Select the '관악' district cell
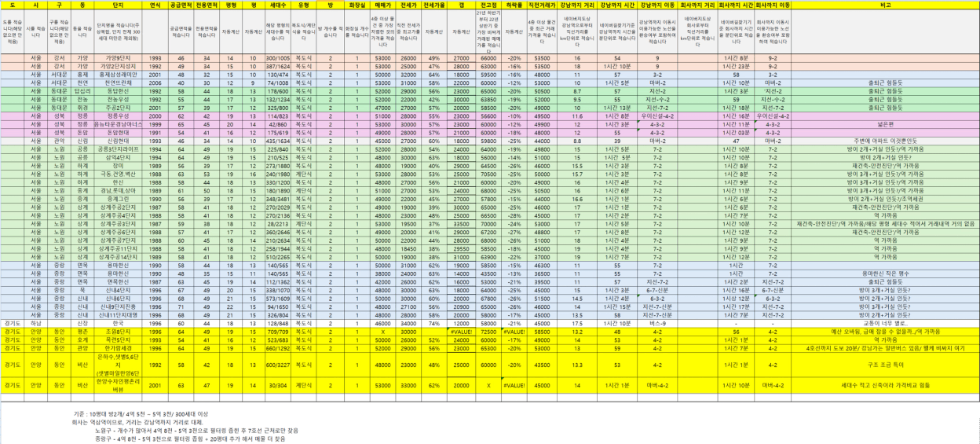The height and width of the screenshot is (444, 980). (x=59, y=141)
